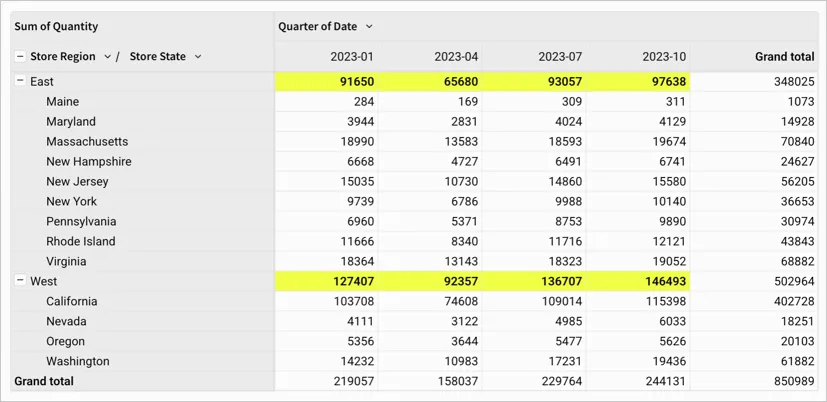Select the California row label
The width and height of the screenshot is (827, 402).
coord(72,301)
